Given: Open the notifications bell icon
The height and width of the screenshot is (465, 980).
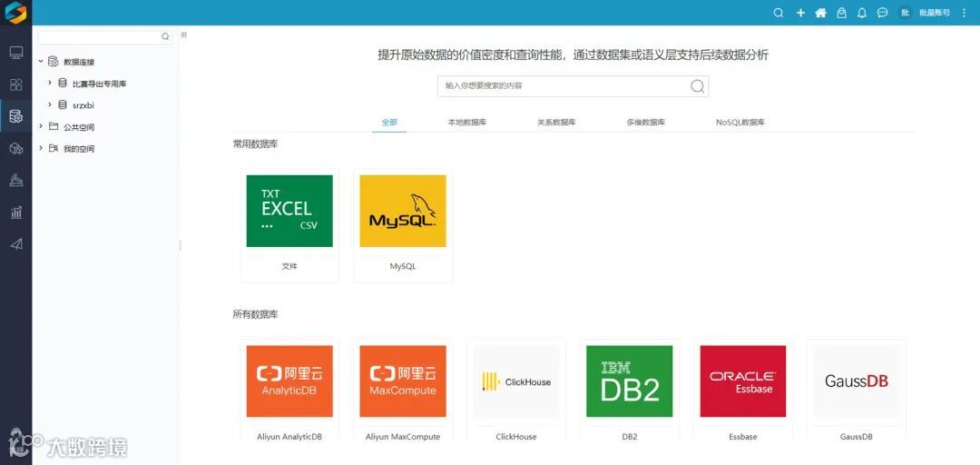Looking at the screenshot, I should point(862,13).
